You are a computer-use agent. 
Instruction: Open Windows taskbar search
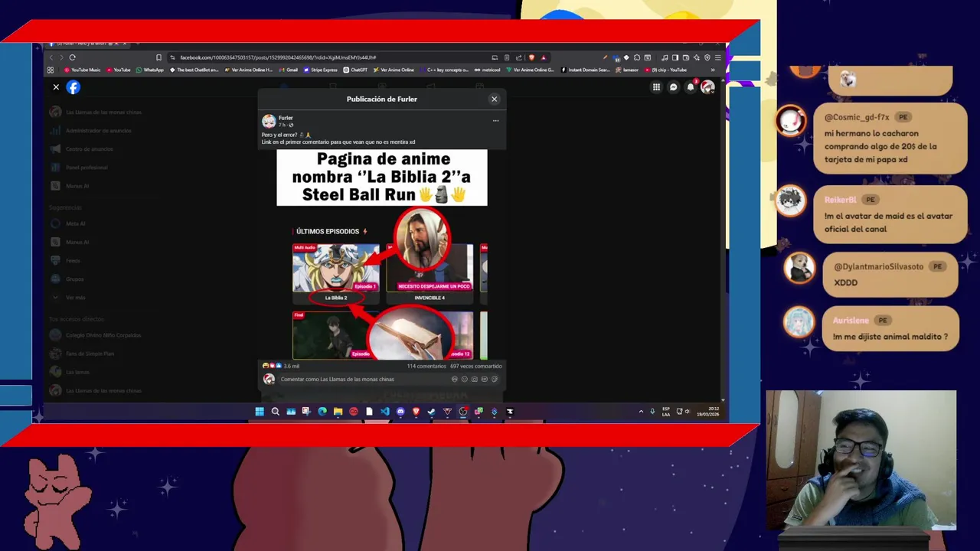coord(276,412)
